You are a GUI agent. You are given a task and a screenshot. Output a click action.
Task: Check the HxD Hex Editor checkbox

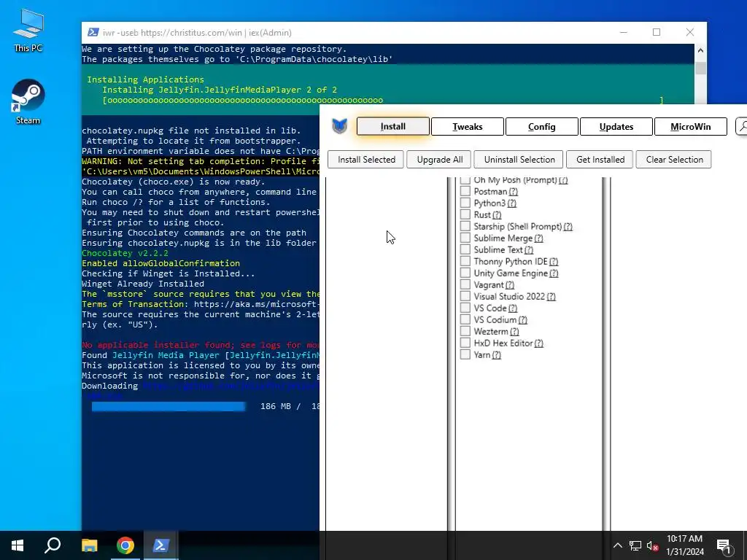tap(465, 343)
